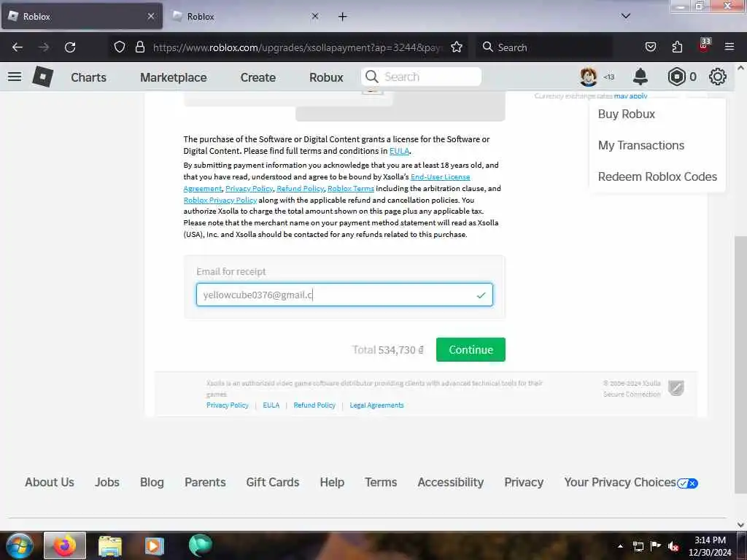The width and height of the screenshot is (747, 560).
Task: Open the Firefox extensions puzzle icon
Action: (x=677, y=47)
